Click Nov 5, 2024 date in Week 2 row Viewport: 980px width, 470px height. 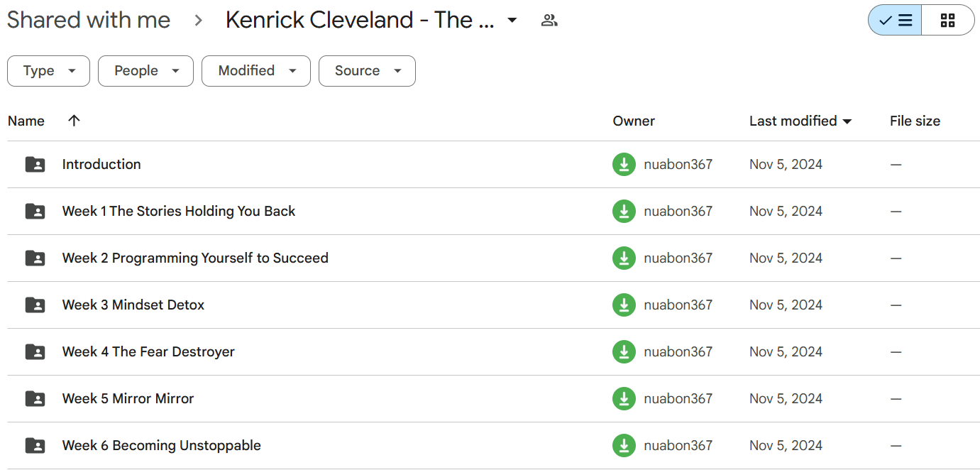tap(786, 258)
